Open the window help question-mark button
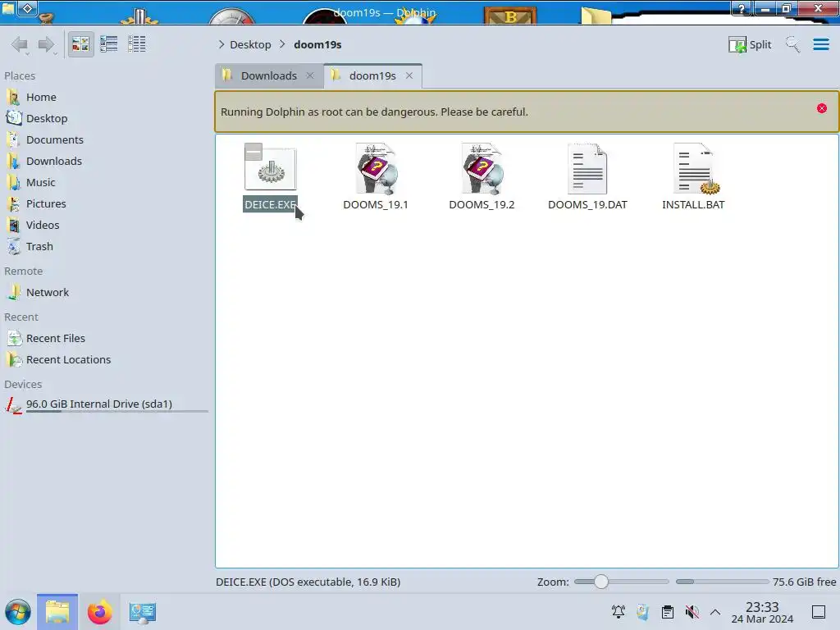 741,8
